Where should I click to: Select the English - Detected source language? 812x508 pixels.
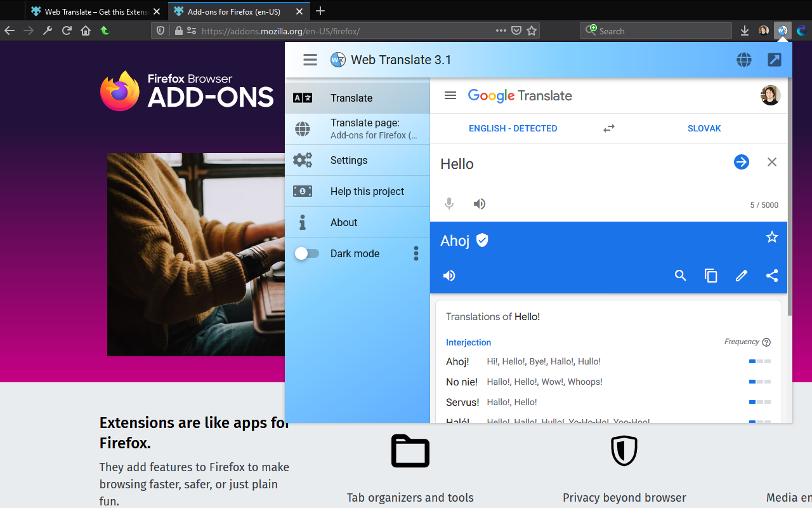(x=513, y=128)
